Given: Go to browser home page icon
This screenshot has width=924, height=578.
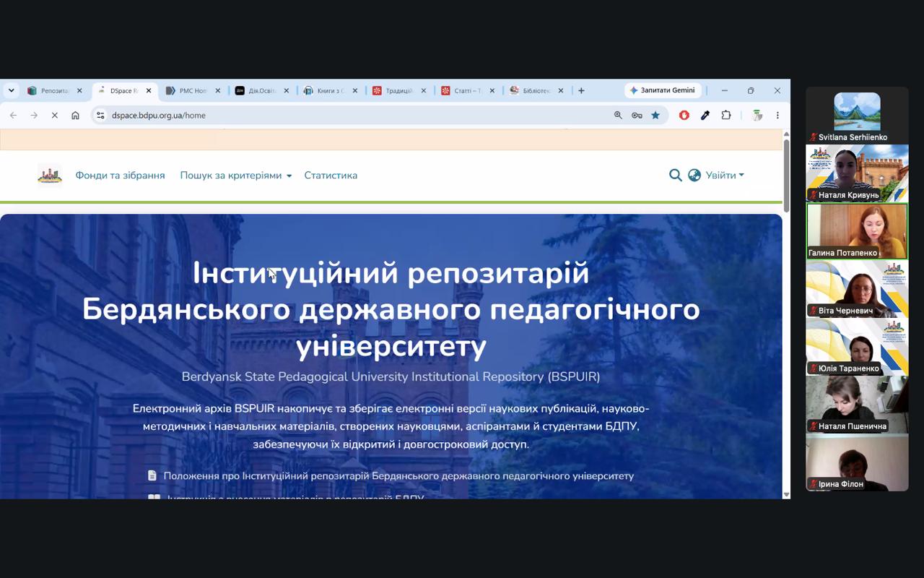Looking at the screenshot, I should pyautogui.click(x=75, y=115).
